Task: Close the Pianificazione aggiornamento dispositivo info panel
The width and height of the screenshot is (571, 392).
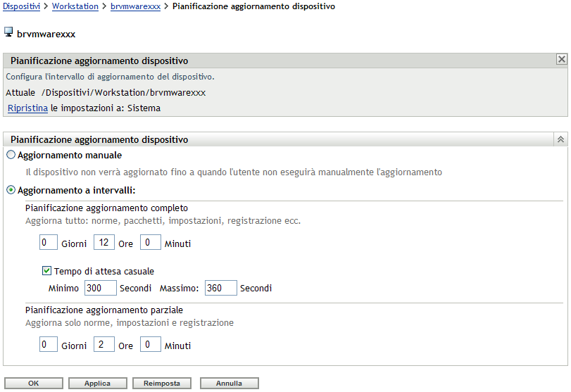Action: pyautogui.click(x=561, y=60)
